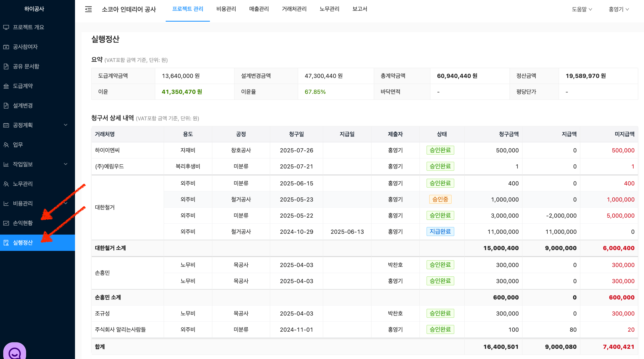
Task: Click the 공사참여자 sidebar icon
Action: pos(6,47)
